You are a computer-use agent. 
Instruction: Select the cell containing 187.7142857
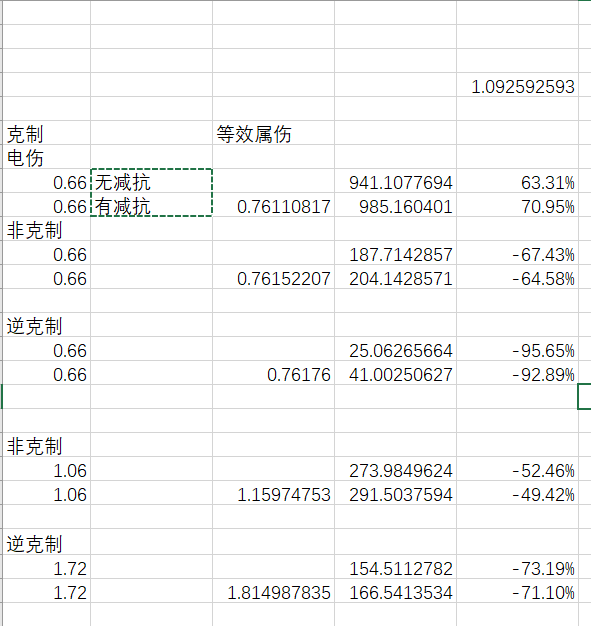395,253
